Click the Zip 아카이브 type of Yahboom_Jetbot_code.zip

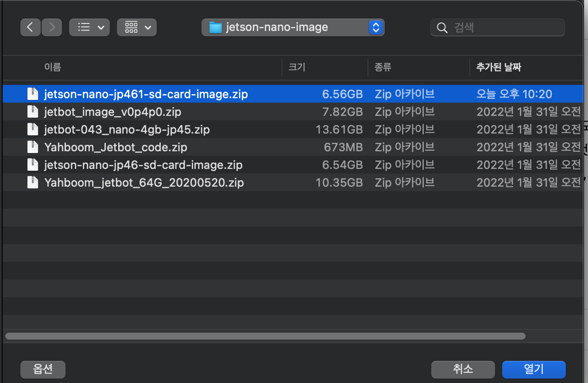click(x=405, y=147)
